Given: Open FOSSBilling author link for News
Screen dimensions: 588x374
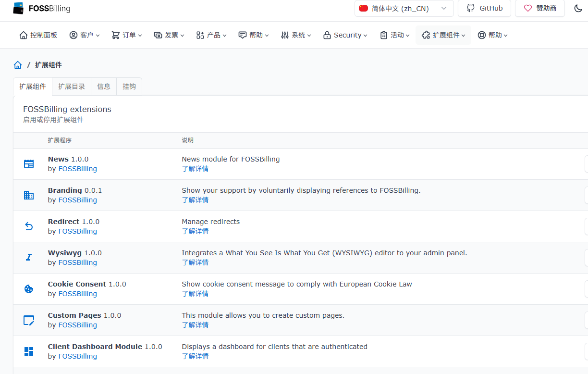Looking at the screenshot, I should pos(78,169).
